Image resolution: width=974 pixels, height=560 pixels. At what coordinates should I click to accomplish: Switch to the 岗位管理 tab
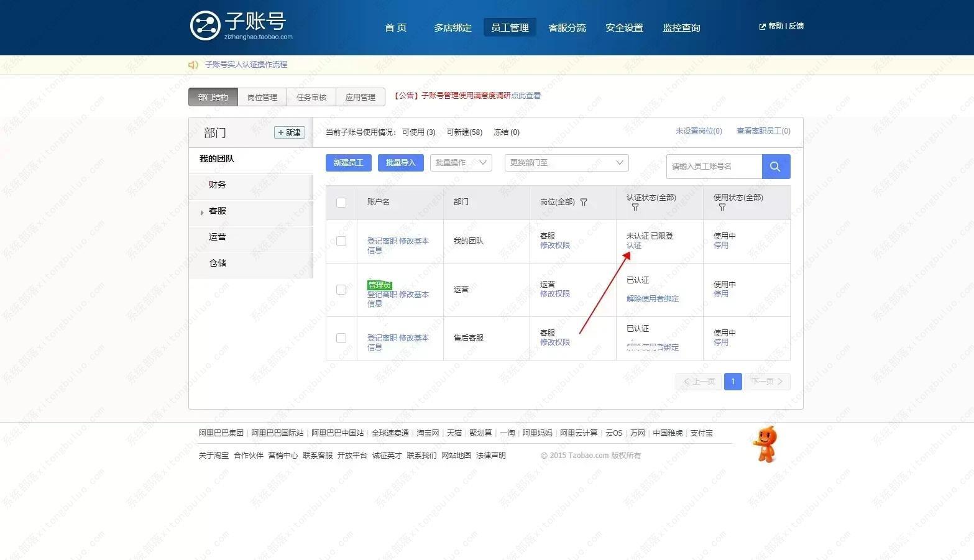coord(262,97)
